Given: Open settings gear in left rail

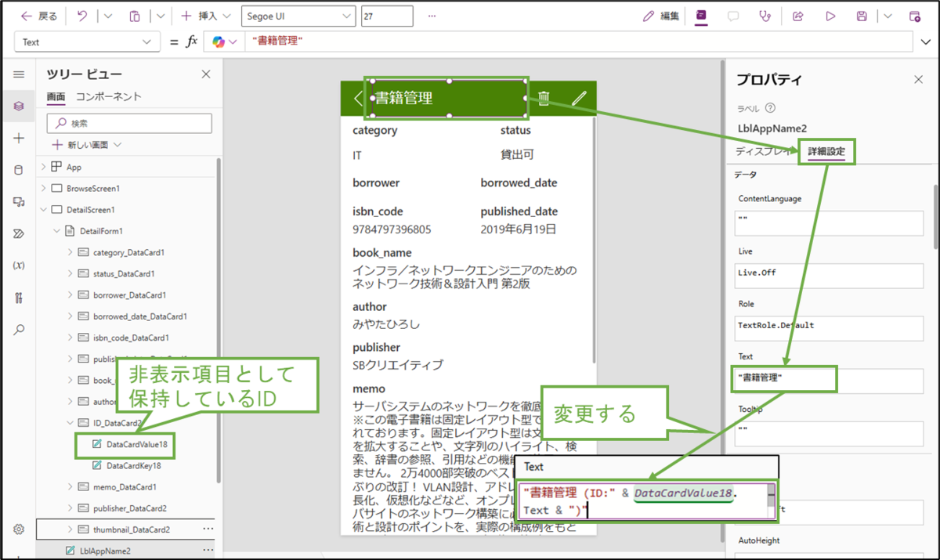Looking at the screenshot, I should pos(19,529).
